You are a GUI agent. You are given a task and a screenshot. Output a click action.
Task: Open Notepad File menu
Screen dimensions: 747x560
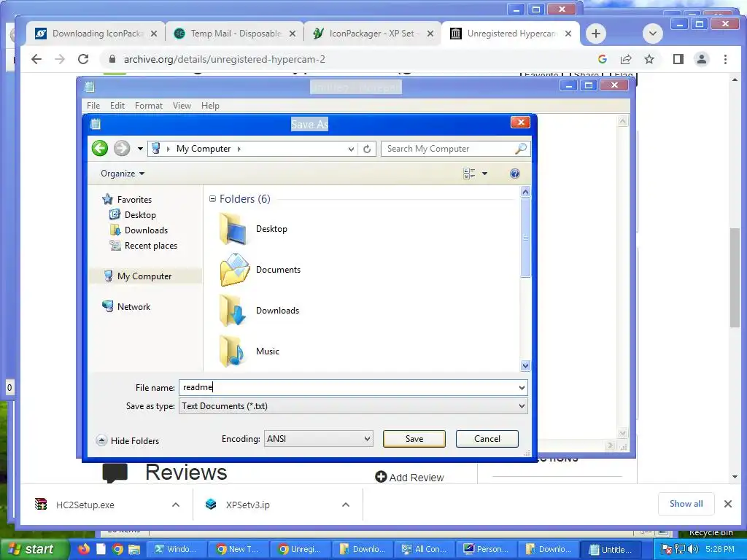click(93, 106)
